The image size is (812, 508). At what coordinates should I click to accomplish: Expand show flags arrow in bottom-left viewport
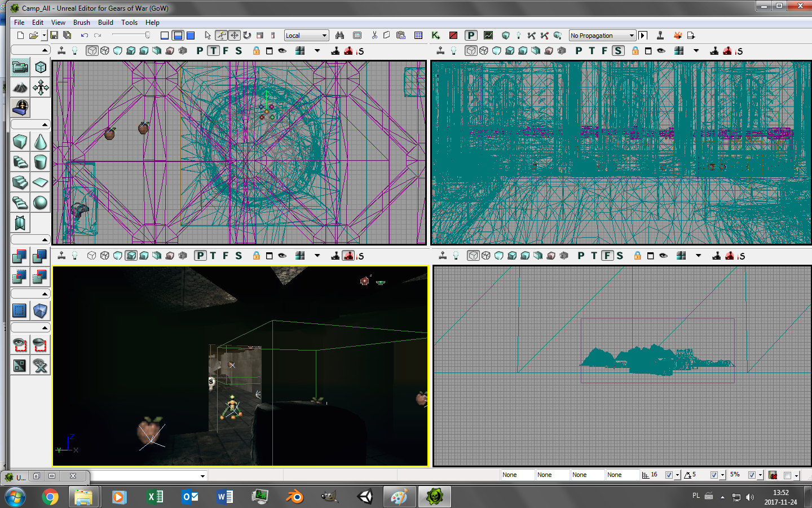click(x=317, y=256)
